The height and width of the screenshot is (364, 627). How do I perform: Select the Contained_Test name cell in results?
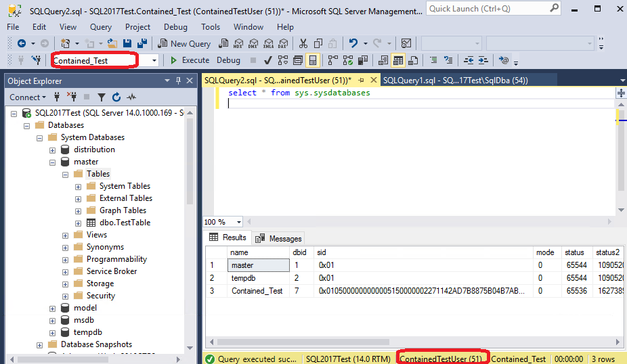pyautogui.click(x=257, y=291)
